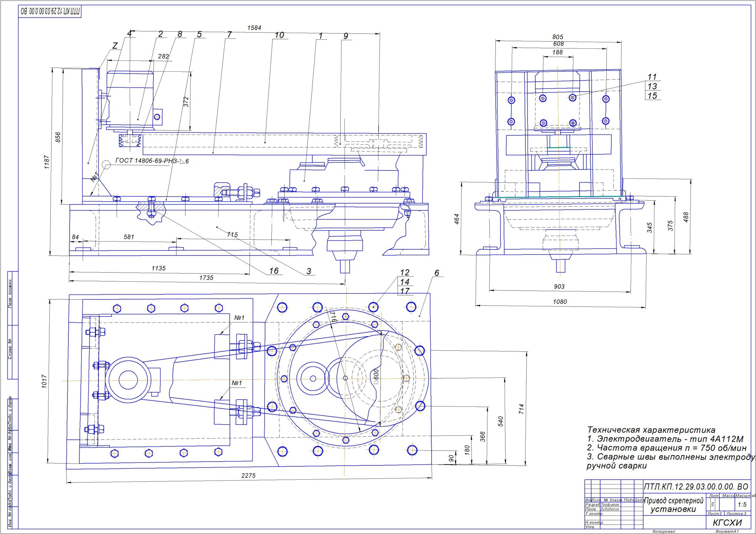
Task: Click the 540 dimension value
Action: 501,422
